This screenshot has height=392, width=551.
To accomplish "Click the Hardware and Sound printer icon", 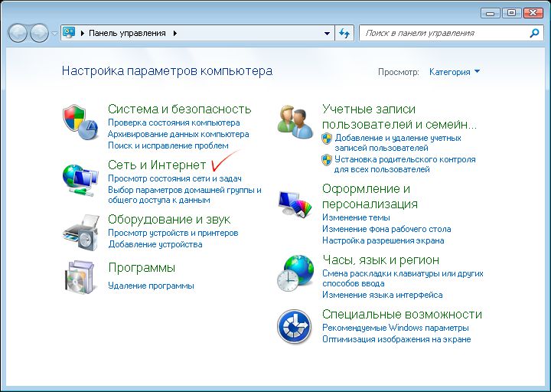I will 81,233.
